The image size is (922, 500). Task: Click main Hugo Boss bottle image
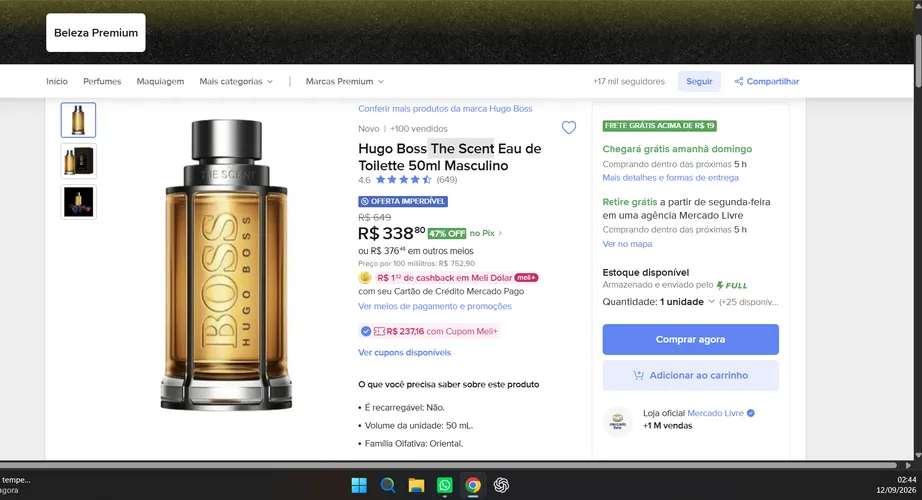226,265
